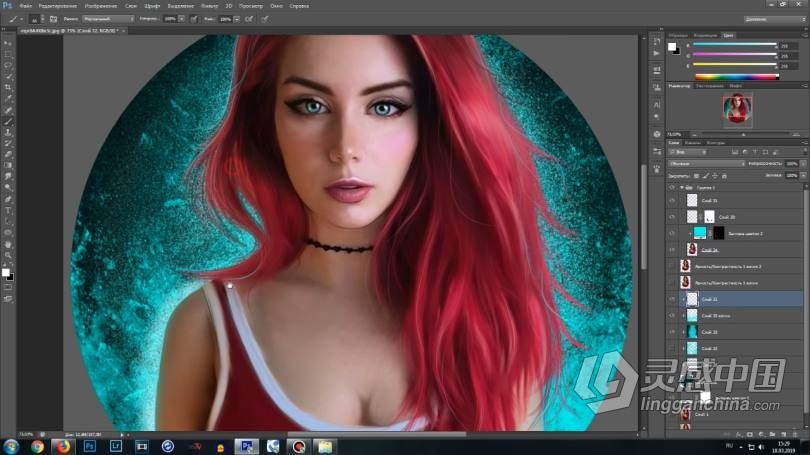Delete layer using trash icon
The width and height of the screenshot is (810, 455).
(x=796, y=435)
